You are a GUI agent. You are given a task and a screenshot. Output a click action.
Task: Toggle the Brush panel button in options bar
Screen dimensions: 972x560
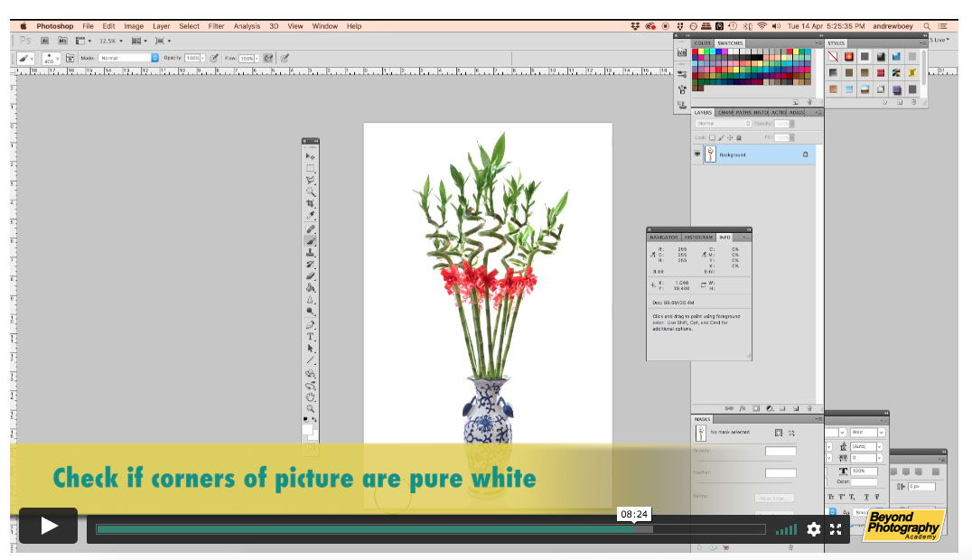(70, 59)
